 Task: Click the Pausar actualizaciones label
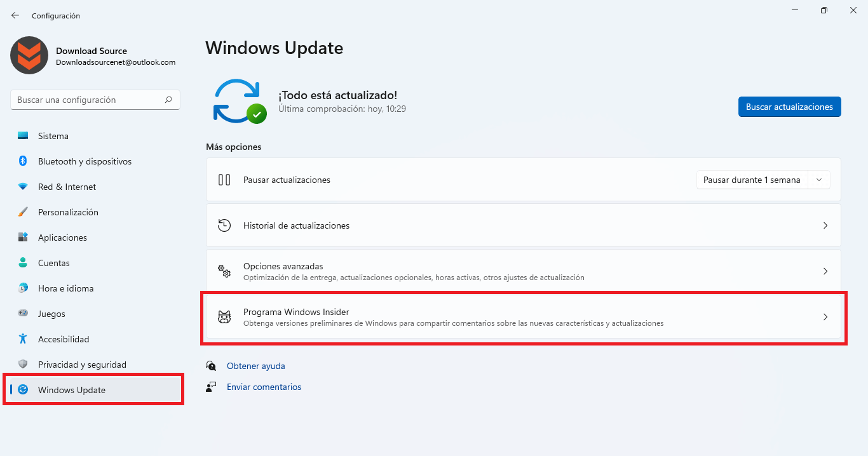pos(287,180)
